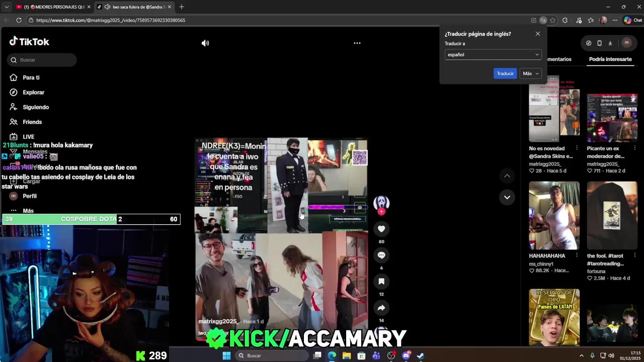Open the matrixgg2025_ author on video caption

pyautogui.click(x=218, y=321)
